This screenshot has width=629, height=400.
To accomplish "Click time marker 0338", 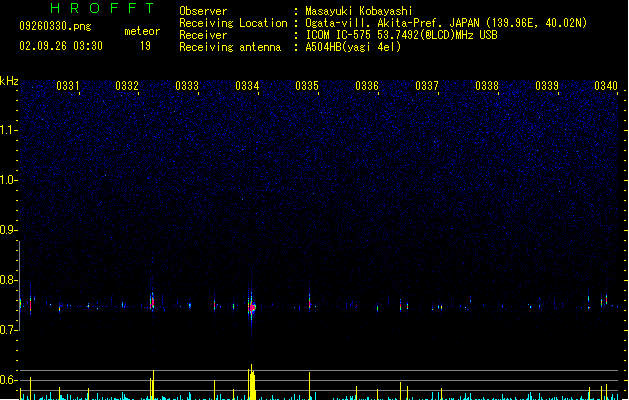I will coord(487,86).
